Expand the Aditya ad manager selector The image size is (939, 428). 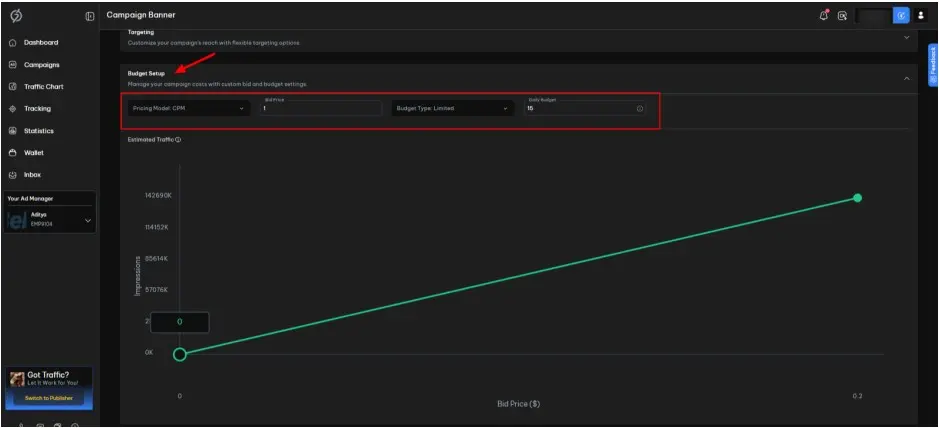(50, 219)
